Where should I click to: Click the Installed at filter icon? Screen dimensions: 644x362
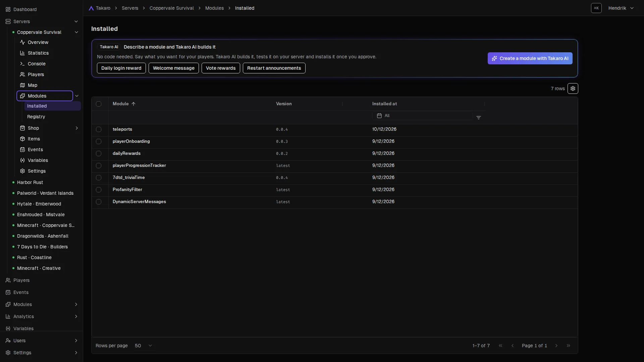(x=479, y=118)
